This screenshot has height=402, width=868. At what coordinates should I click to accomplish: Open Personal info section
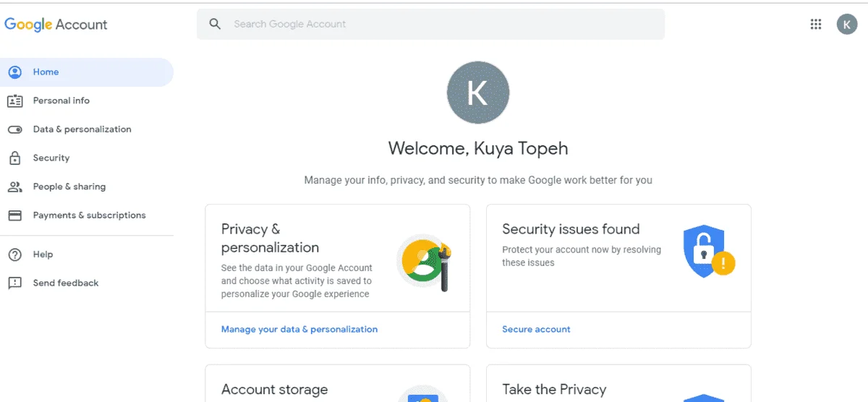click(87, 100)
